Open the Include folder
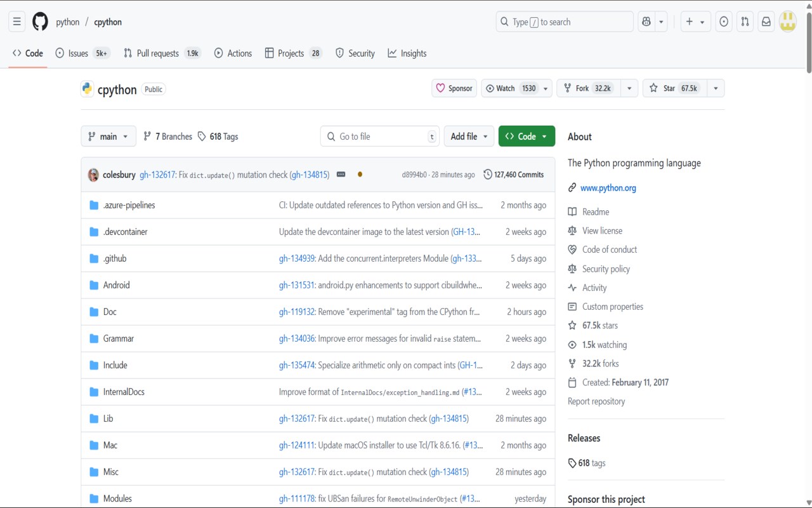Screen dimensions: 812x508 pos(115,365)
